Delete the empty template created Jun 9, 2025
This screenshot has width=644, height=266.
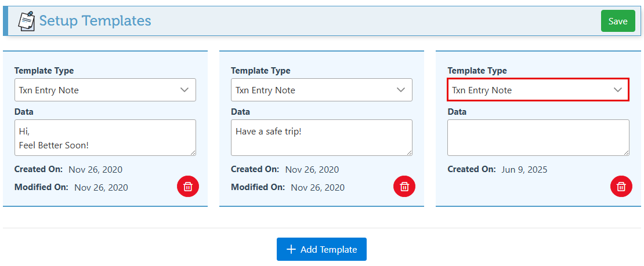[x=621, y=187]
